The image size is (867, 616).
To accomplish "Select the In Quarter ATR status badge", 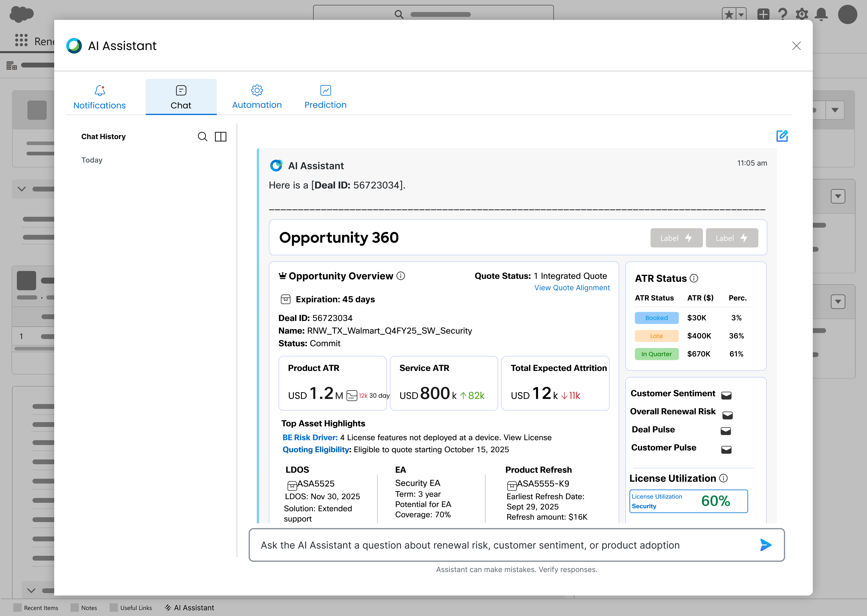I will click(x=656, y=354).
